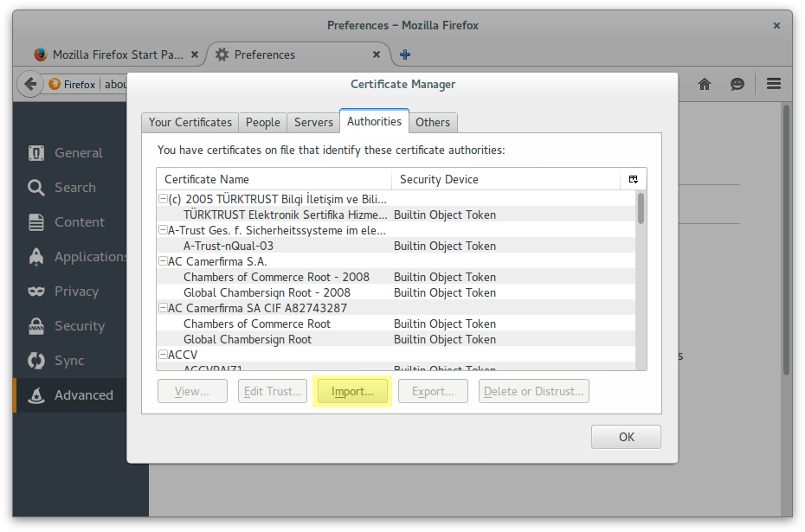Click the Applications rocket icon in sidebar
This screenshot has width=805, height=532.
pos(36,257)
